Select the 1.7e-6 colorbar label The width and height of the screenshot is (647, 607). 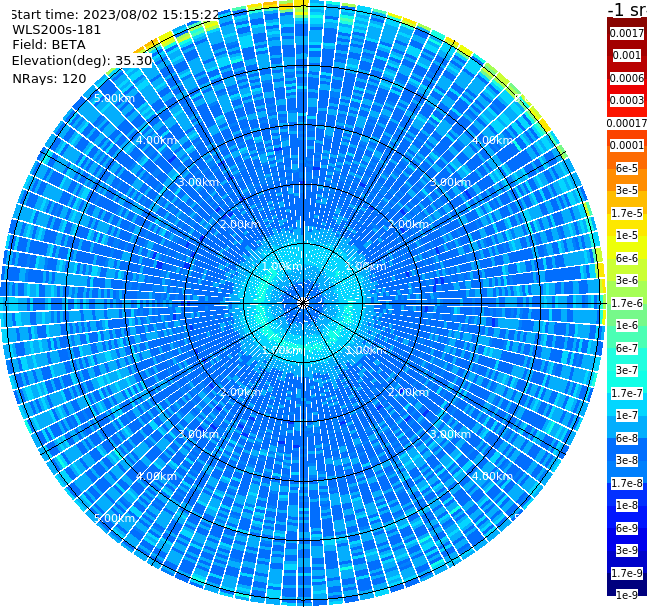627,303
